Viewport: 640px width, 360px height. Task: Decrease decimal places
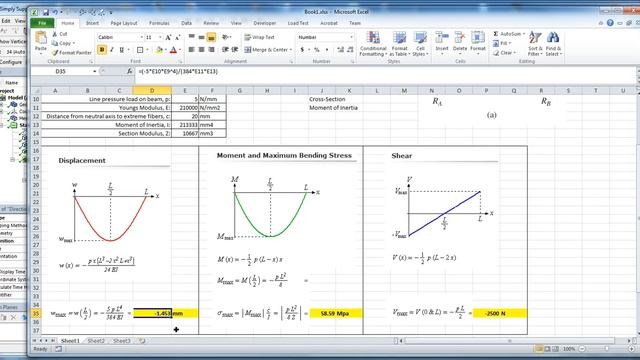click(x=350, y=50)
